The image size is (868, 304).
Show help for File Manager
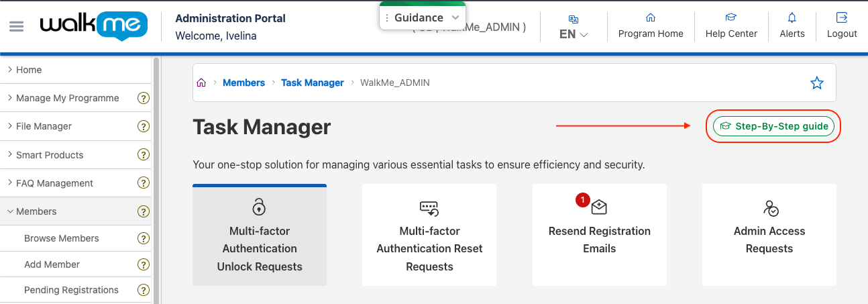coord(143,126)
